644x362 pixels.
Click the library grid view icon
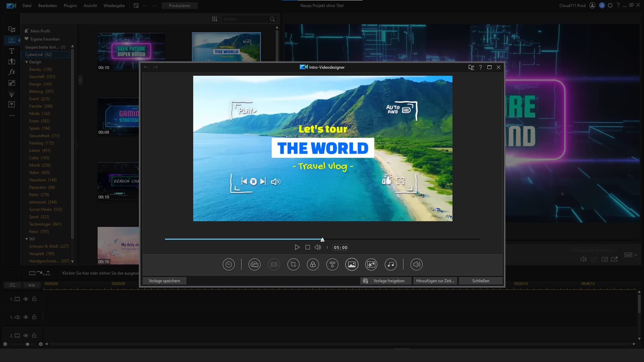tap(215, 19)
